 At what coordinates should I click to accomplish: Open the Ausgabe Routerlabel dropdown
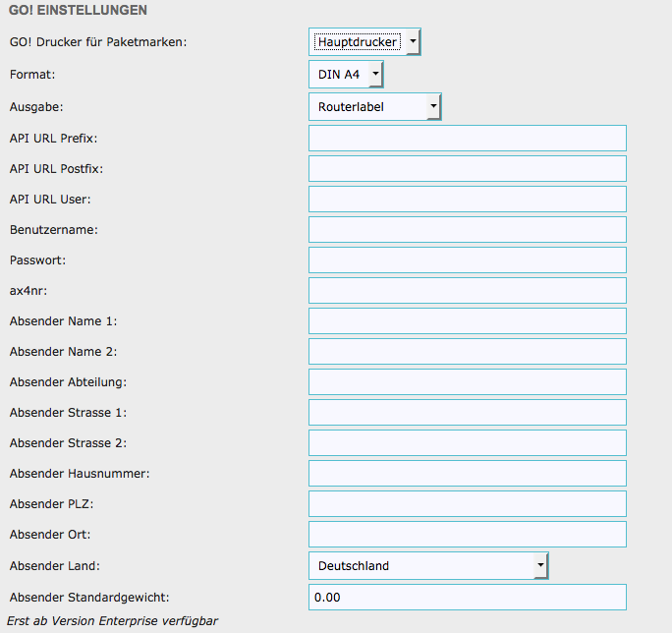pyautogui.click(x=375, y=106)
